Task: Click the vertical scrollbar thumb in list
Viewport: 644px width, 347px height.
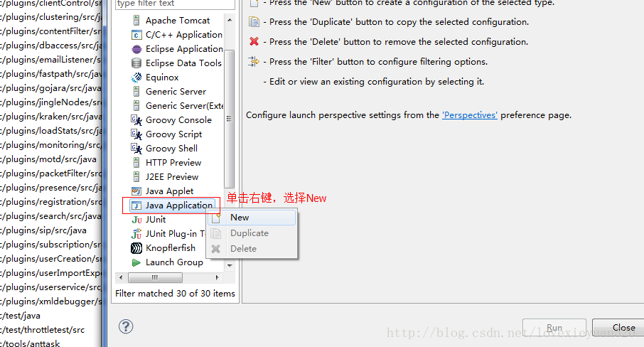Action: tap(229, 119)
